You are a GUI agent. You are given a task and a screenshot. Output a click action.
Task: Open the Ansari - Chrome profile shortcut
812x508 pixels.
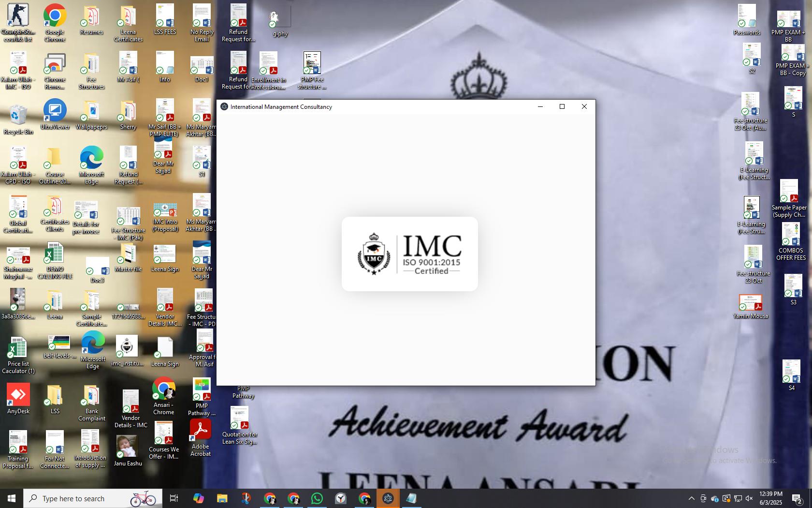coord(164,396)
